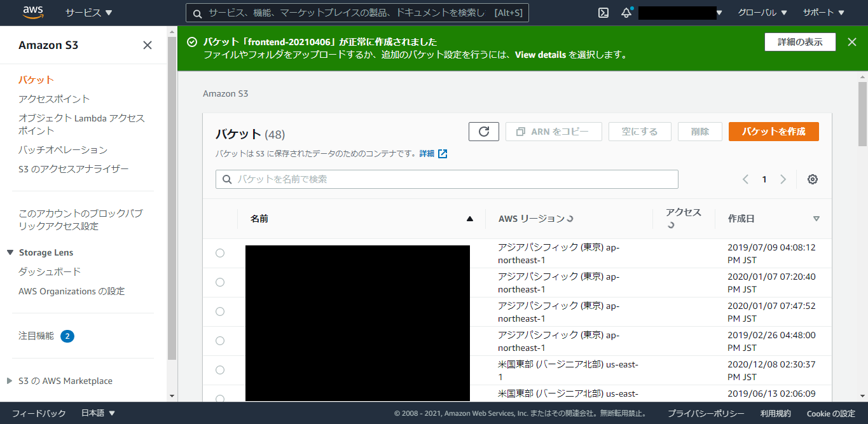Open the サポート dropdown menu
This screenshot has width=868, height=424.
[x=823, y=13]
